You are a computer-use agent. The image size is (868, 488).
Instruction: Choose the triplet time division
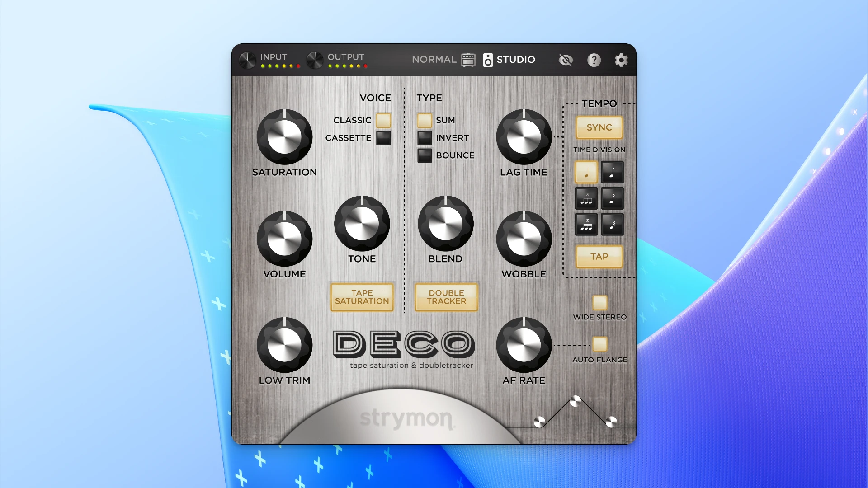[x=586, y=198]
